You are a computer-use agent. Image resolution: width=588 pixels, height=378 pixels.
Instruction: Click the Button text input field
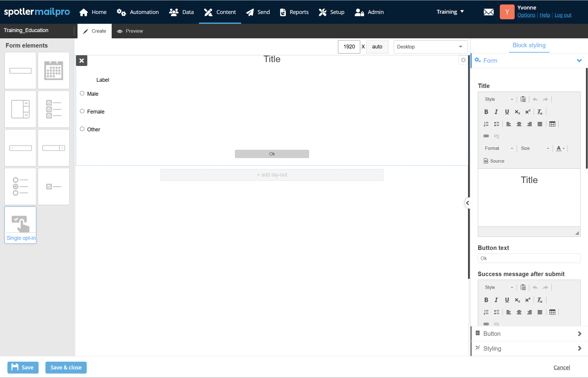click(529, 258)
